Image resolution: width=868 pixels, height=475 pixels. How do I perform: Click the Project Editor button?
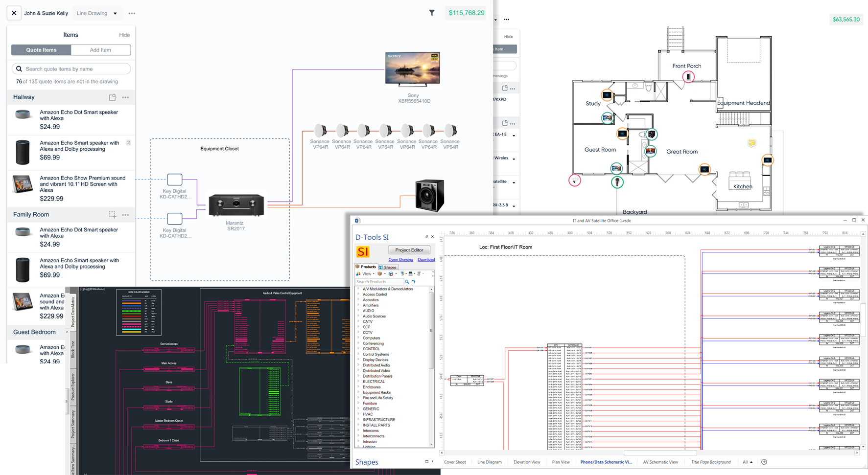[409, 250]
